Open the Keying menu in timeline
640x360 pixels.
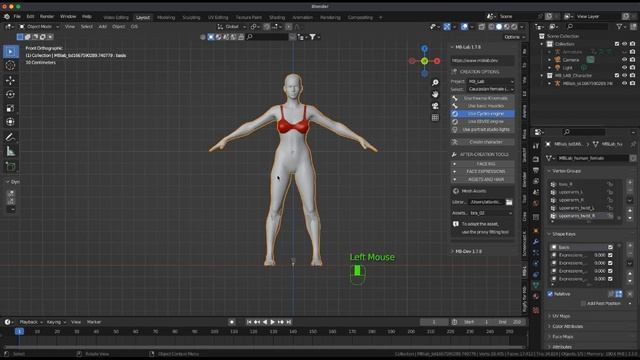tap(56, 322)
